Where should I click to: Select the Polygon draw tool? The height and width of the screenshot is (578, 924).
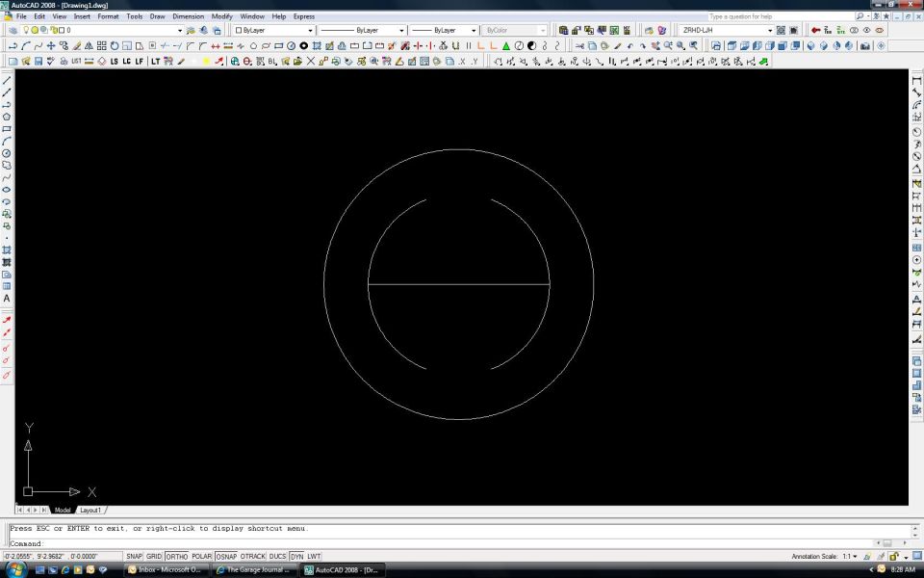click(x=7, y=117)
